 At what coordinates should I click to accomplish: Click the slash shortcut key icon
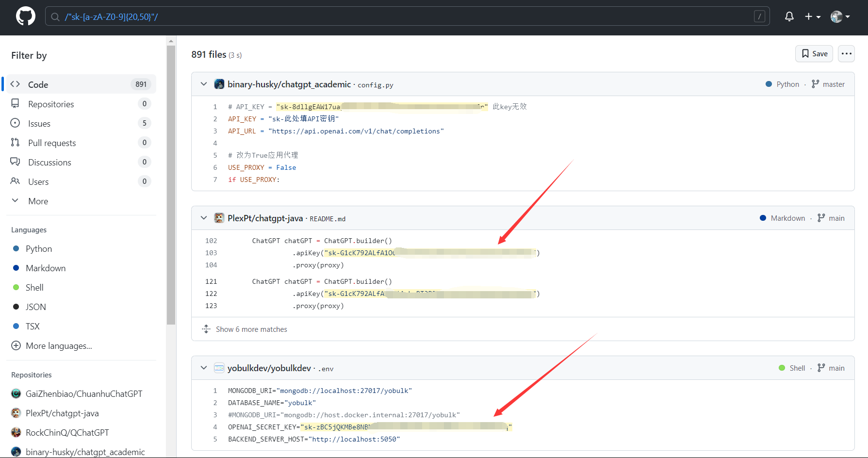[x=759, y=16]
